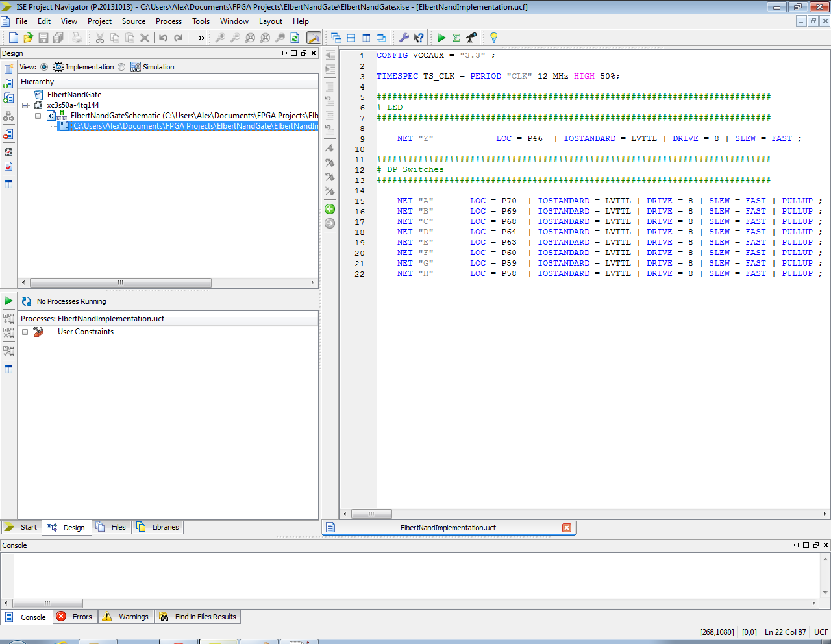Open the wrench settings icon
The height and width of the screenshot is (644, 831).
[x=404, y=38]
